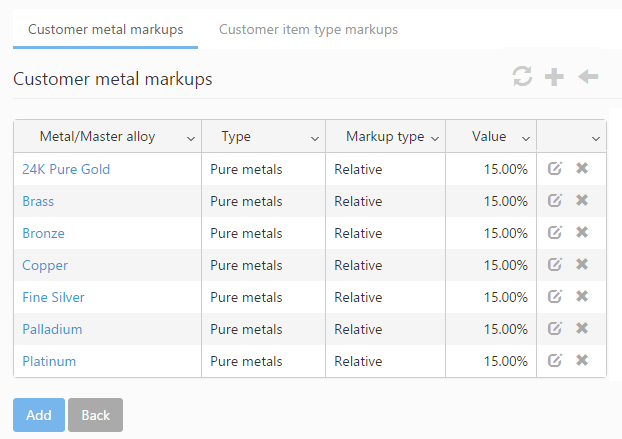Expand the Markup type column menu
The height and width of the screenshot is (439, 622).
tap(435, 138)
